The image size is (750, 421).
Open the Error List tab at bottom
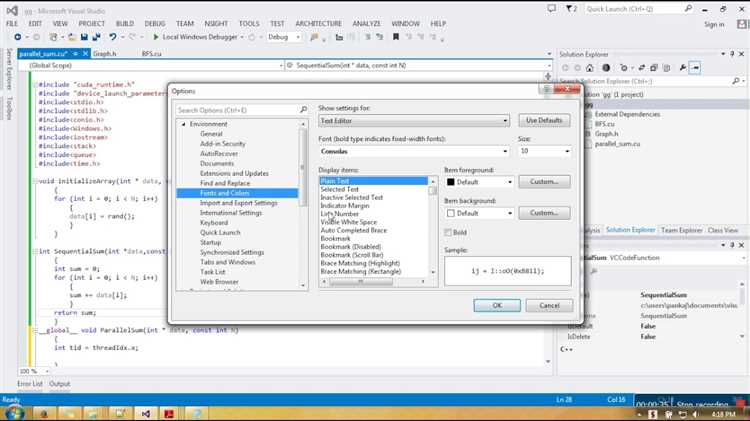30,384
